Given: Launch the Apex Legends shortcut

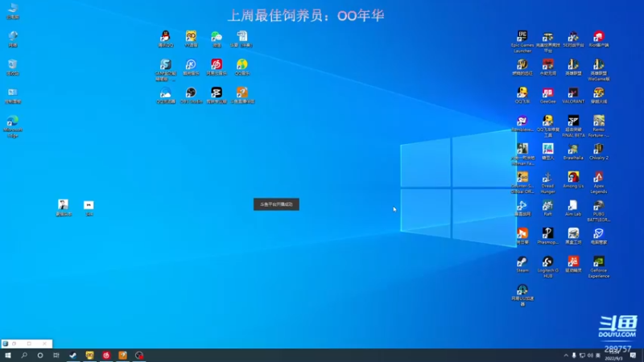Looking at the screenshot, I should click(x=598, y=183).
